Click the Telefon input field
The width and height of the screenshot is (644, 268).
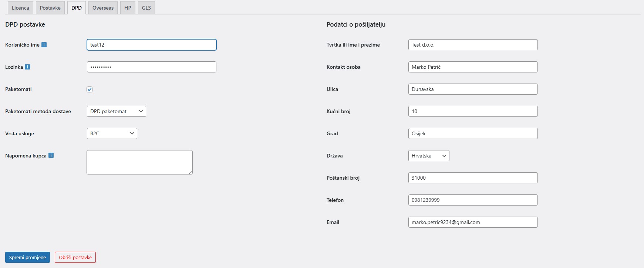(x=473, y=200)
